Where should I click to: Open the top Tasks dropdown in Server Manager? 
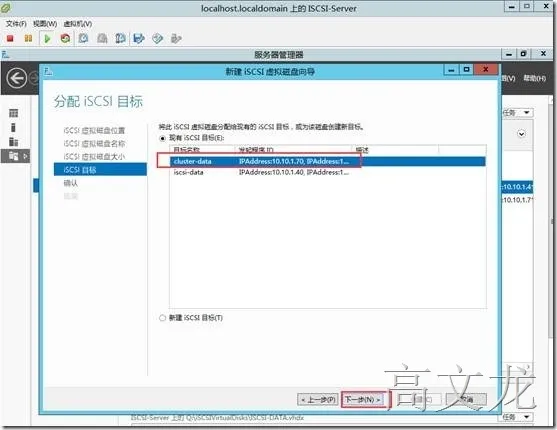pyautogui.click(x=518, y=113)
